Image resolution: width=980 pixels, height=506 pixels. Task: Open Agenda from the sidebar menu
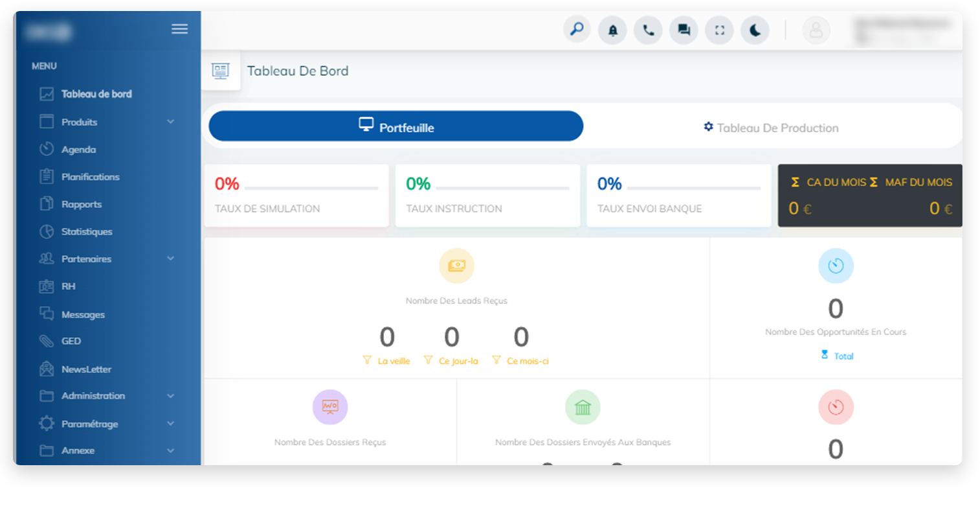coord(78,150)
